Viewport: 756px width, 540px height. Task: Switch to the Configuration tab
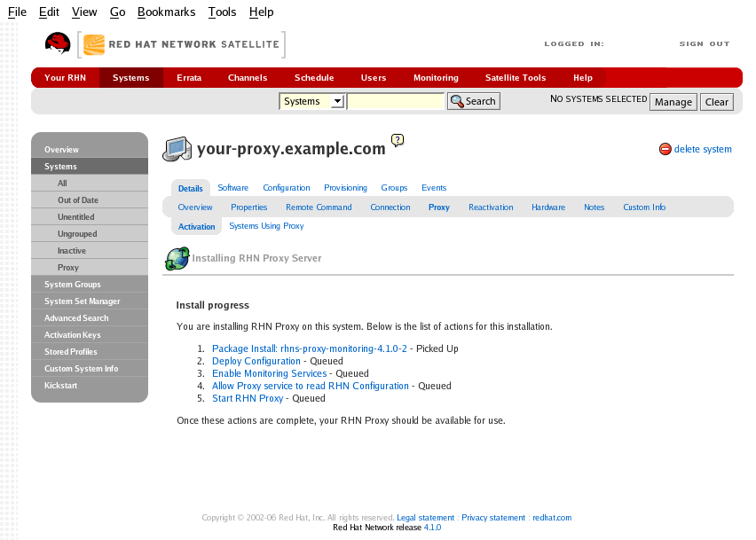click(x=287, y=188)
